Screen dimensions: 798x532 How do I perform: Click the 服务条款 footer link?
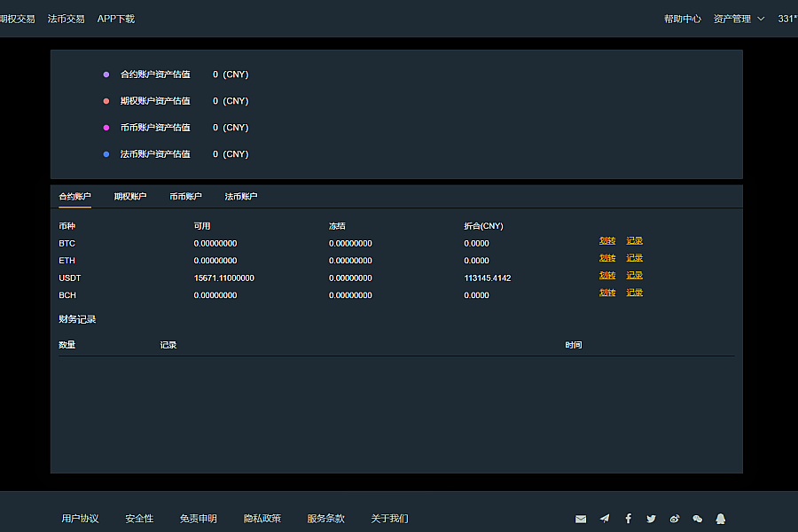326,519
